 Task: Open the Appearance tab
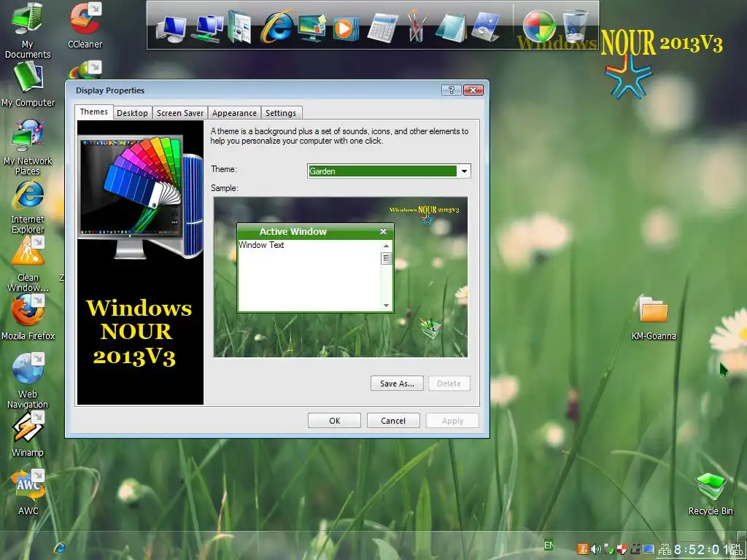coord(234,113)
